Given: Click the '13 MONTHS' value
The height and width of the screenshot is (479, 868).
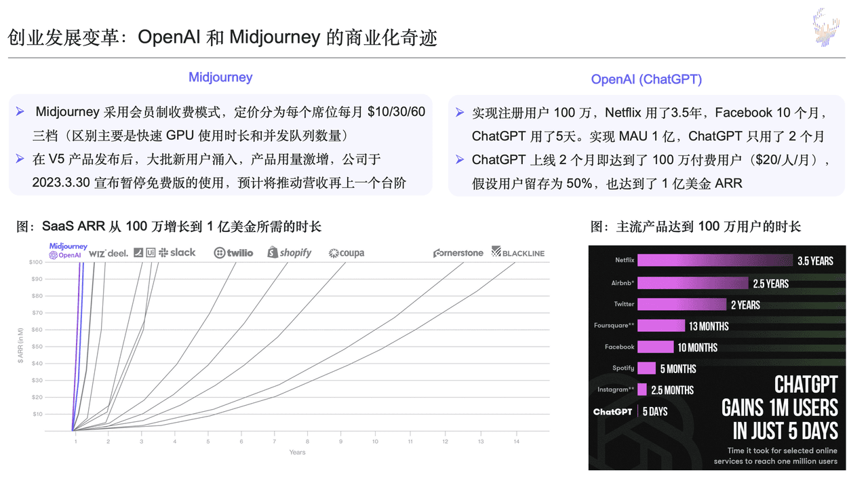Looking at the screenshot, I should pos(709,326).
